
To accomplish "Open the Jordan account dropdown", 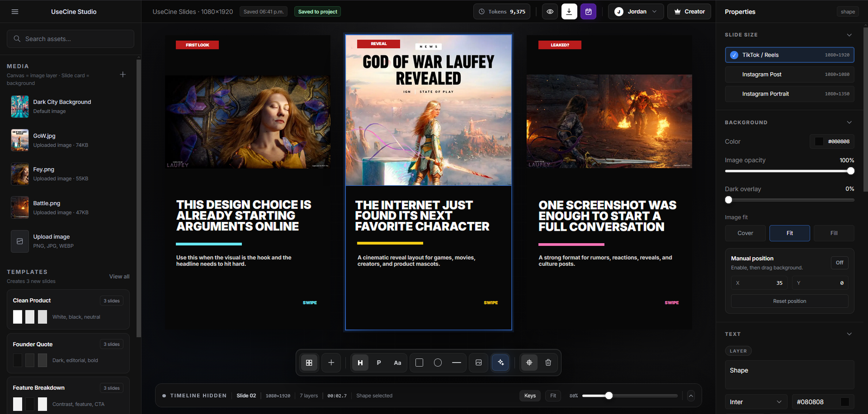I will tap(635, 11).
